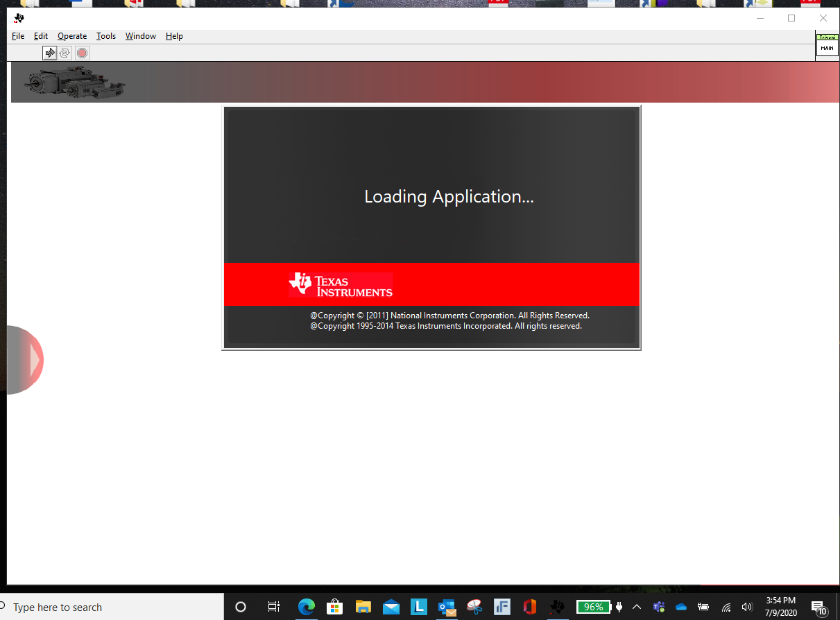The image size is (840, 620).
Task: Expand the side panel with the red arrow tab
Action: (25, 360)
